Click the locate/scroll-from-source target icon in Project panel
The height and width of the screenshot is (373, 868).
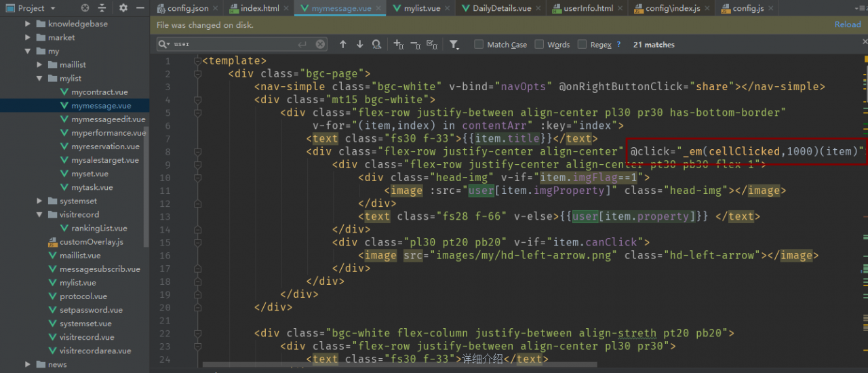[x=85, y=8]
